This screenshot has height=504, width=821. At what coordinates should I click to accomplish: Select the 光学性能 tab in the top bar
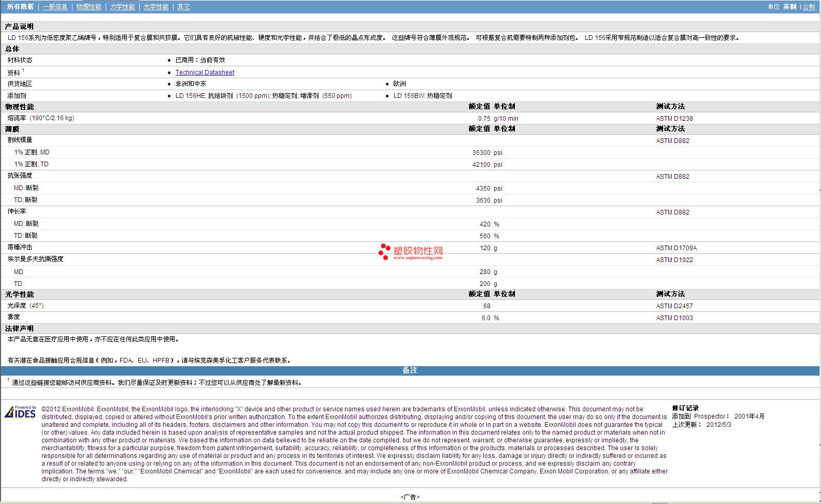[x=156, y=7]
